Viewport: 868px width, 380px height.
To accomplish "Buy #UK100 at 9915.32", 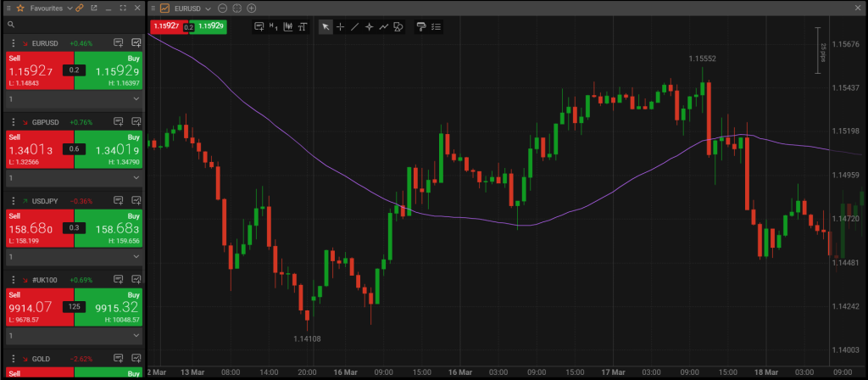I will click(x=108, y=307).
